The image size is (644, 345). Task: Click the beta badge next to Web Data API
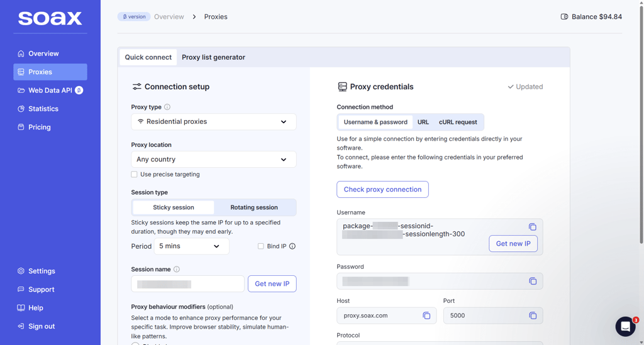point(79,90)
